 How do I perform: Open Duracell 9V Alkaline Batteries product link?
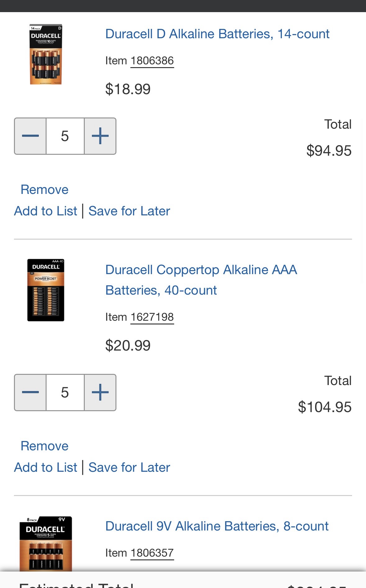click(x=217, y=526)
